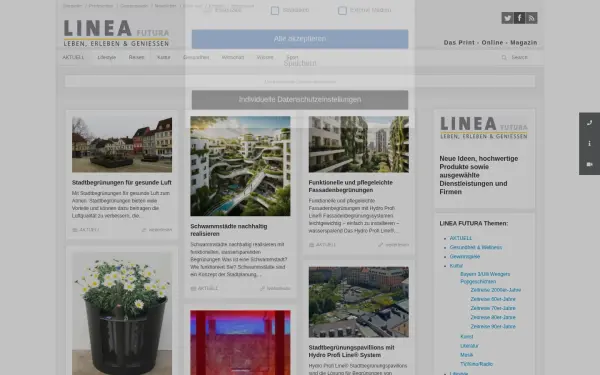Image resolution: width=600 pixels, height=375 pixels.
Task: Open sidebar link Musik
Action: click(x=466, y=355)
